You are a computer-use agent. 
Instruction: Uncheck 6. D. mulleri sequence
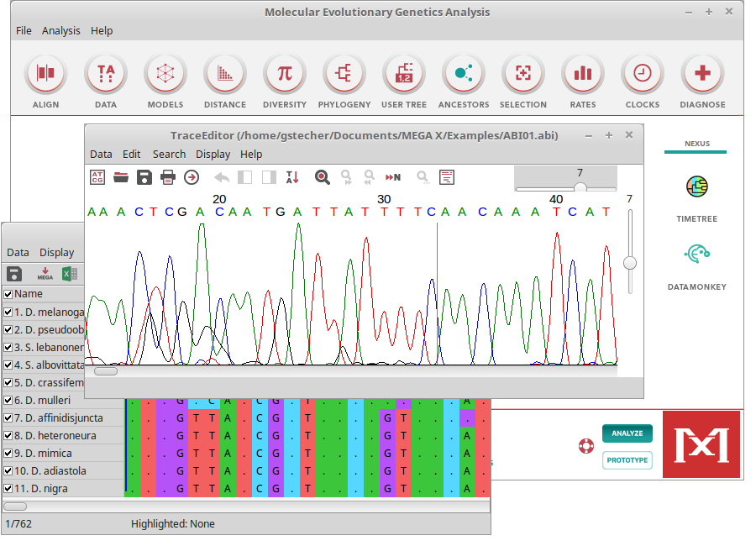point(8,401)
